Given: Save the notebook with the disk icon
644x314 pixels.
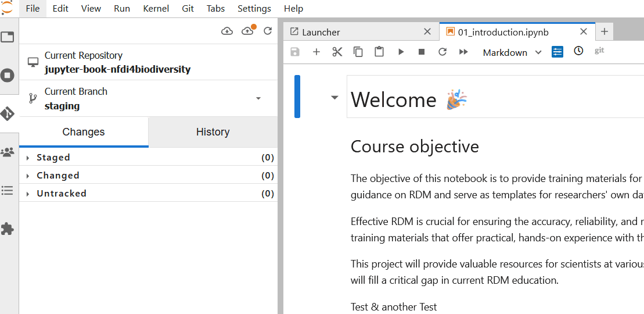Looking at the screenshot, I should point(295,52).
